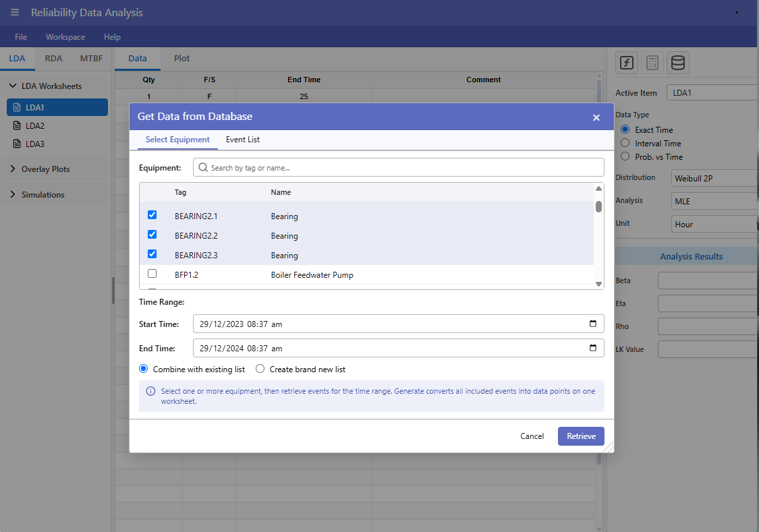
Task: Switch to the Event List tab
Action: click(242, 140)
